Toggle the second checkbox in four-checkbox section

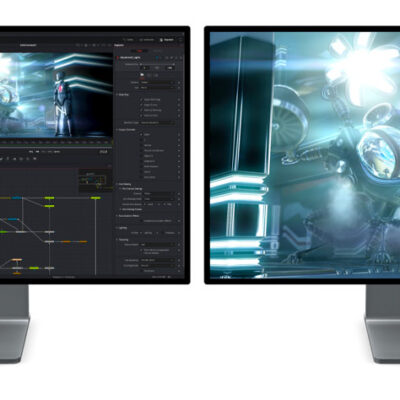tap(141, 105)
